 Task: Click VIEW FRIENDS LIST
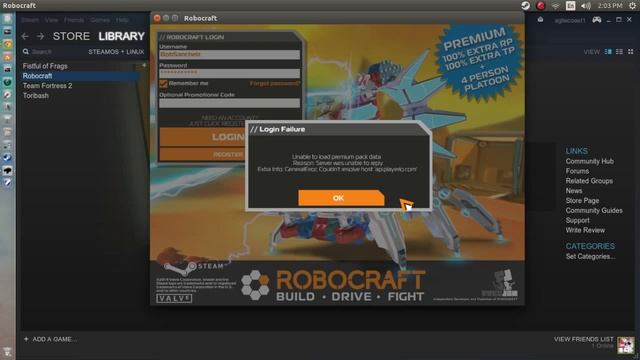(583, 339)
